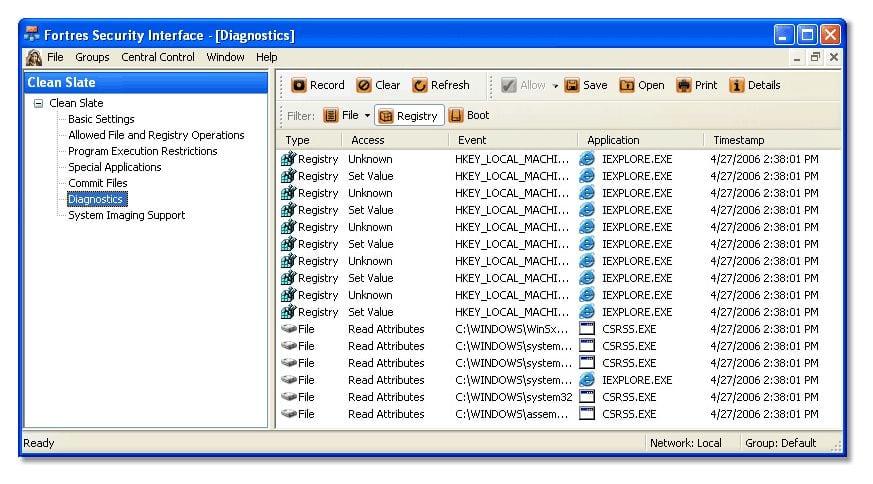The width and height of the screenshot is (873, 484).
Task: Click the File icon of the WinSx… row
Action: pyautogui.click(x=288, y=329)
